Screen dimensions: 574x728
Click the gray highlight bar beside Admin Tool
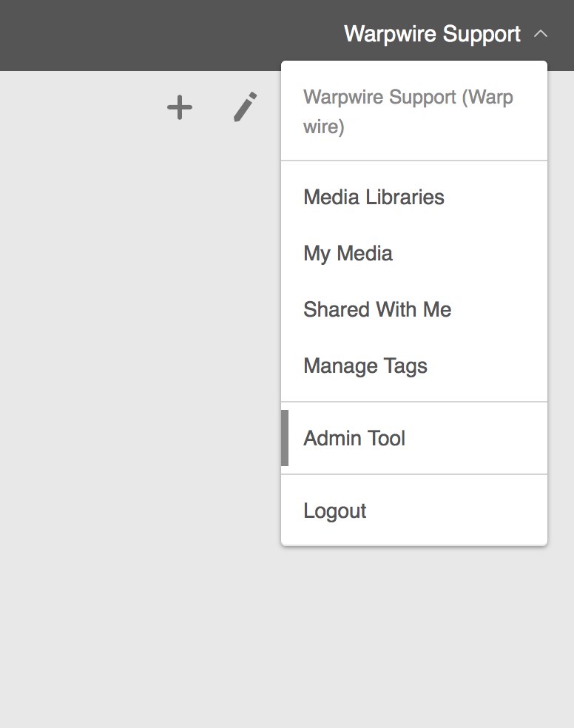click(285, 438)
